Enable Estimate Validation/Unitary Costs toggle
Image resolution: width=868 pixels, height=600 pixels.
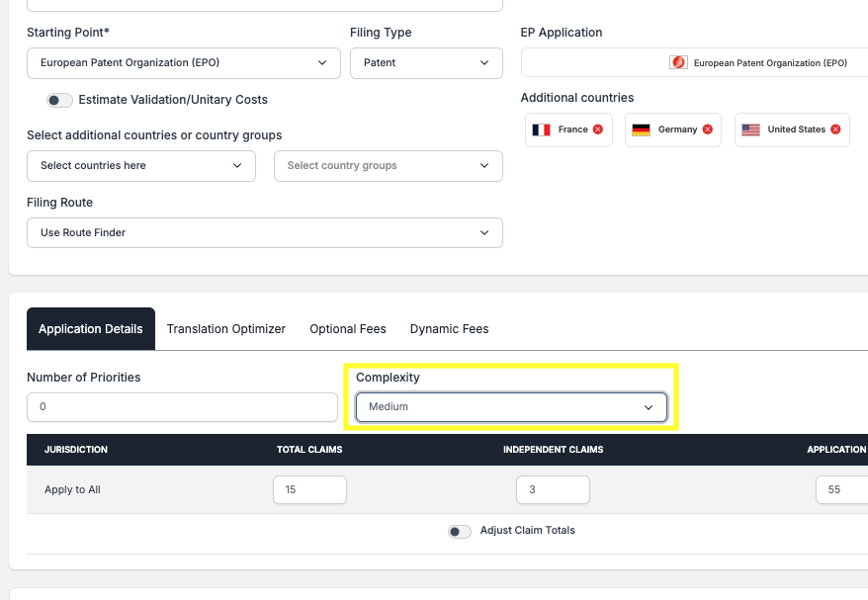pos(60,100)
